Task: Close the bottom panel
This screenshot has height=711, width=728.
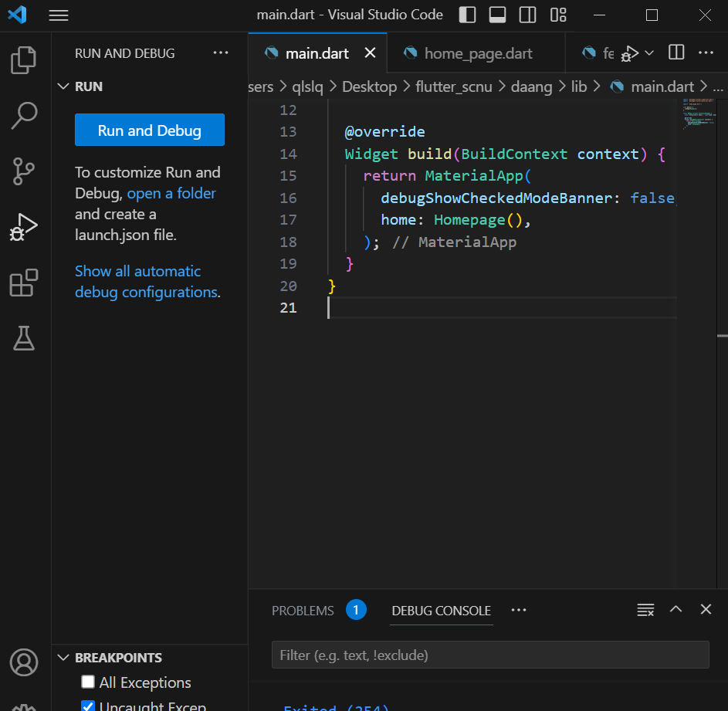Action: [706, 609]
